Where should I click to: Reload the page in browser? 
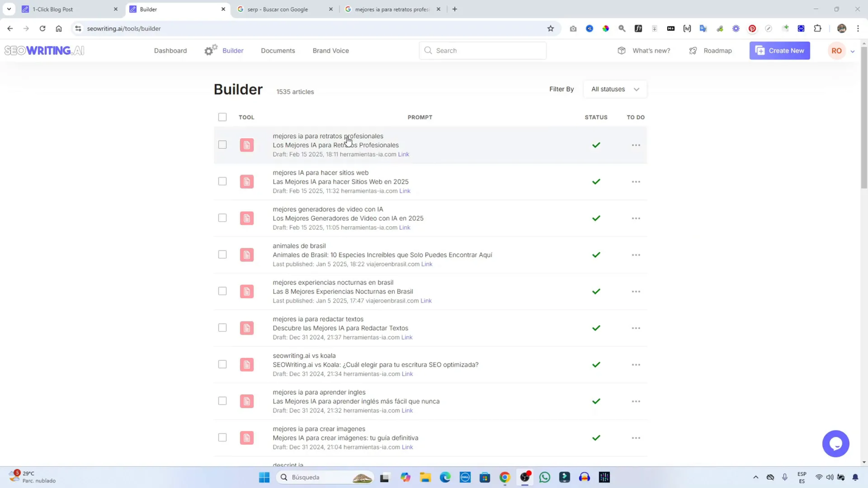(42, 29)
